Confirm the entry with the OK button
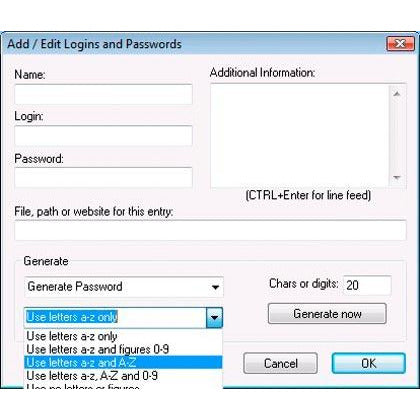The width and height of the screenshot is (420, 420). pos(369,363)
